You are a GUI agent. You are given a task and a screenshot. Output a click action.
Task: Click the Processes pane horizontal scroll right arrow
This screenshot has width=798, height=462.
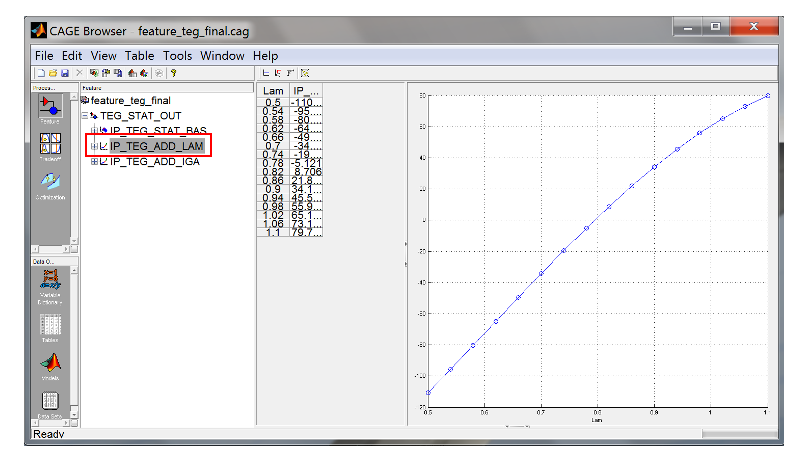pyautogui.click(x=66, y=249)
